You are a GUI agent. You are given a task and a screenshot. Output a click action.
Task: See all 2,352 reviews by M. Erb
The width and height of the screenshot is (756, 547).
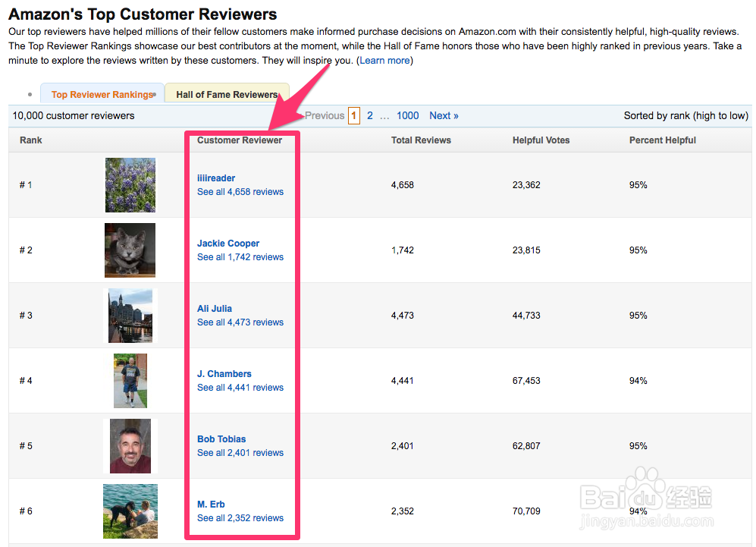(x=240, y=518)
